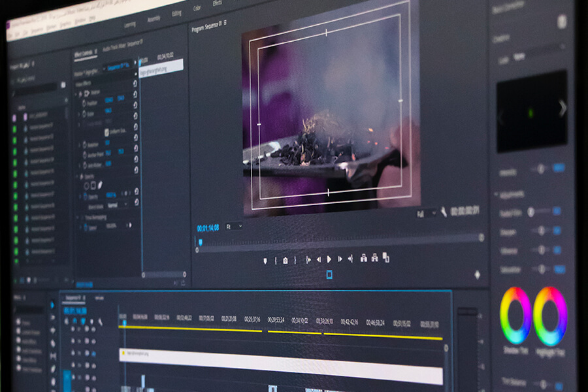This screenshot has height=392, width=588.
Task: Toggle the Uniform Scale checkbox
Action: (x=107, y=133)
